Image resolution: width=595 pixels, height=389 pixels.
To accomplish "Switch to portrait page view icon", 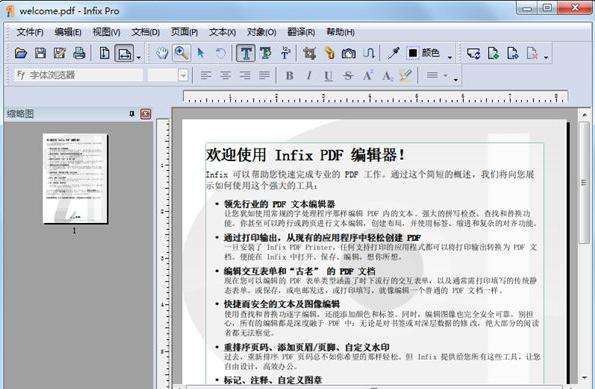I will [104, 53].
